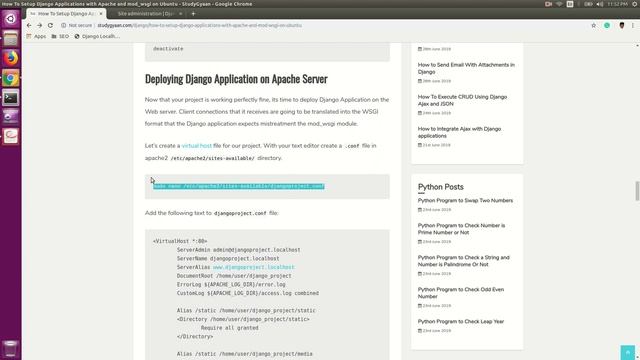The width and height of the screenshot is (640, 360).
Task: Click the www.djangoproject.localhost link
Action: (x=253, y=267)
